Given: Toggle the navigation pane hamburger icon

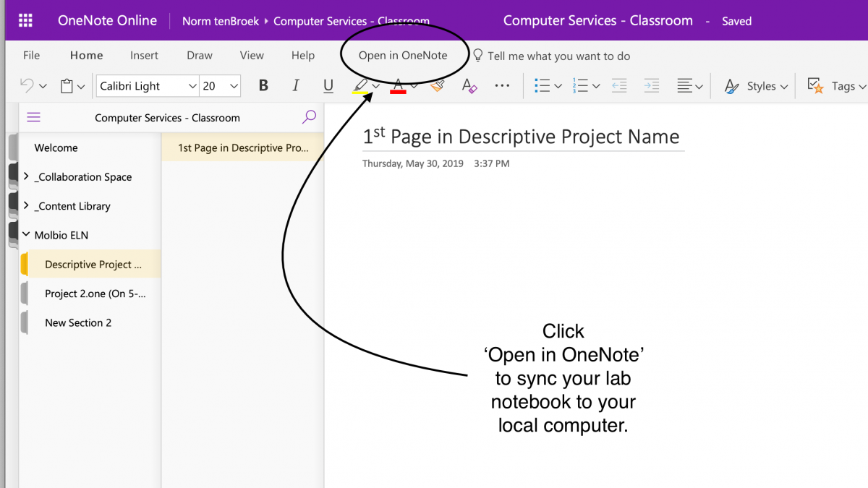Looking at the screenshot, I should [33, 117].
